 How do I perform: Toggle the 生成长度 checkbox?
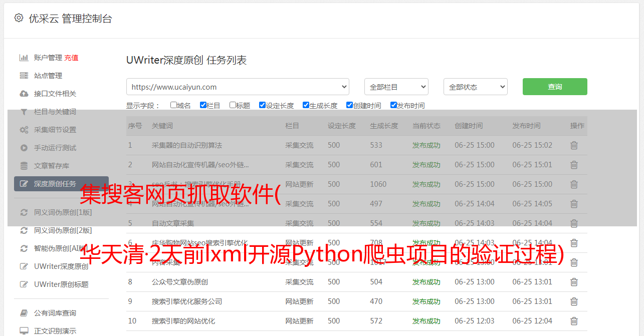306,105
